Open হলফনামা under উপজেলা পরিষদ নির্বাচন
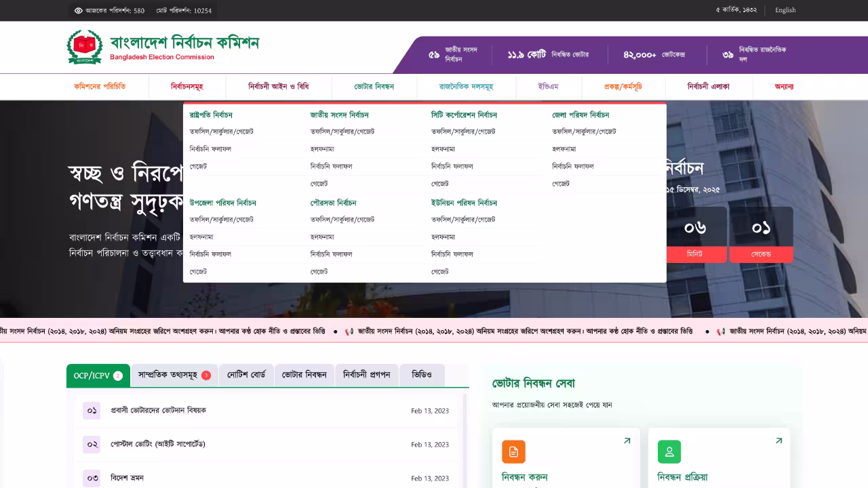This screenshot has height=488, width=868. click(x=201, y=237)
